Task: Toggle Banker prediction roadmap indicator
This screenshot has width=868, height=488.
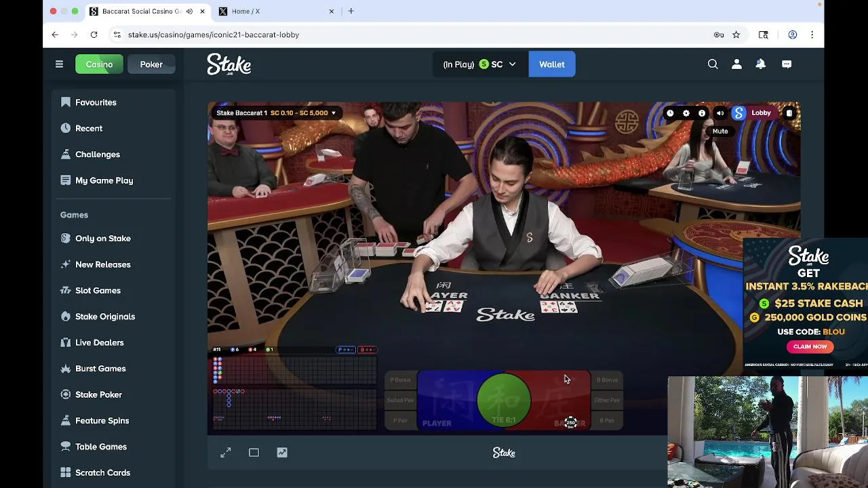Action: (x=367, y=350)
